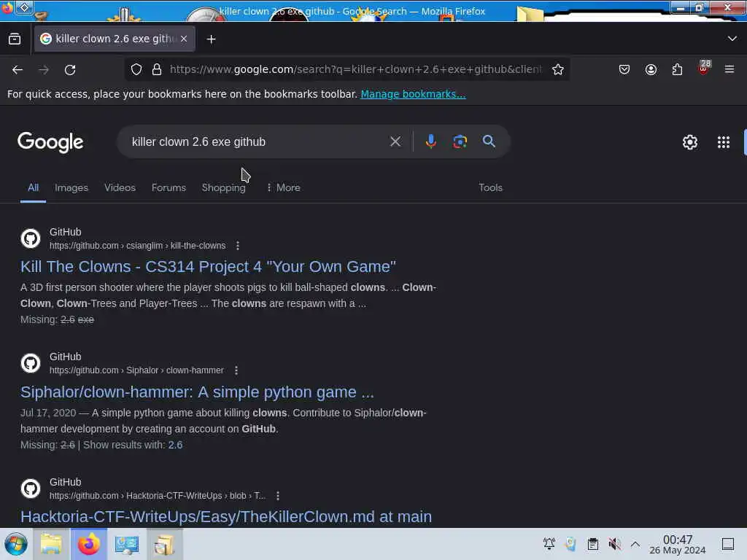Show desktop button in the taskbar

click(728, 544)
